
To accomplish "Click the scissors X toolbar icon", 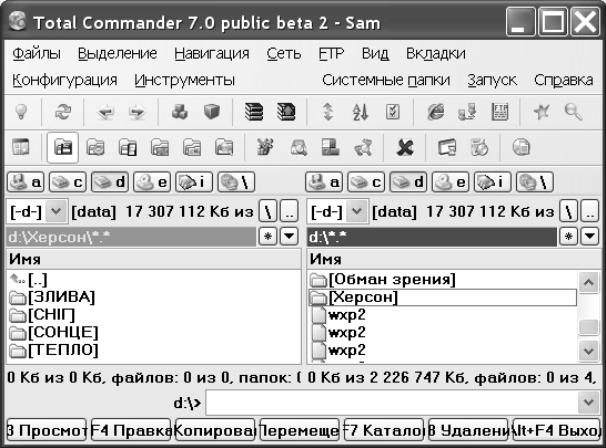I will pyautogui.click(x=405, y=147).
